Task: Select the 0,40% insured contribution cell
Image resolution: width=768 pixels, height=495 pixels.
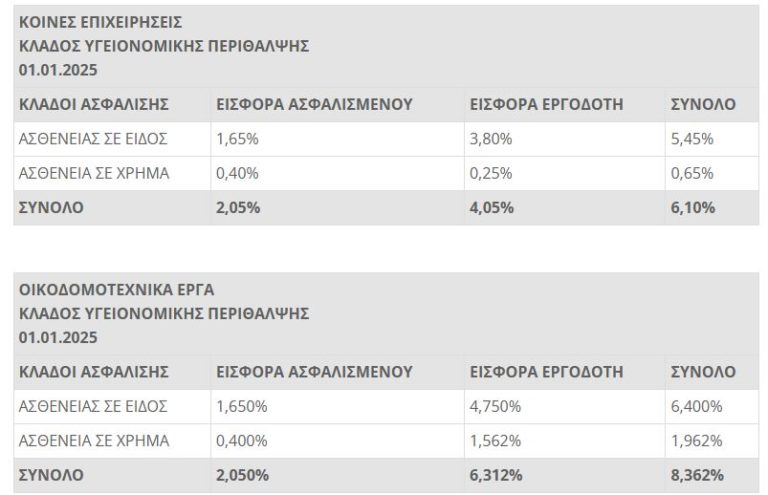Action: coord(237,173)
